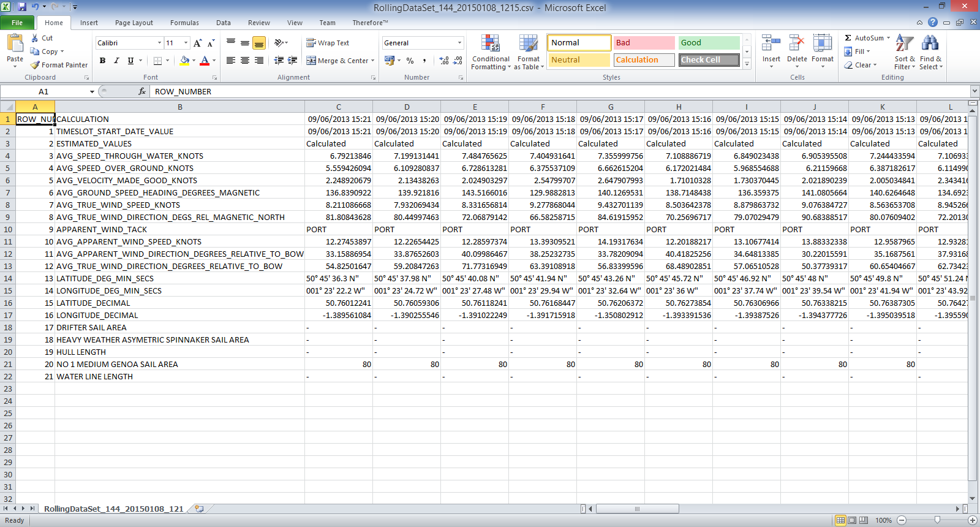The image size is (980, 527).
Task: Toggle Underline formatting
Action: pos(130,61)
